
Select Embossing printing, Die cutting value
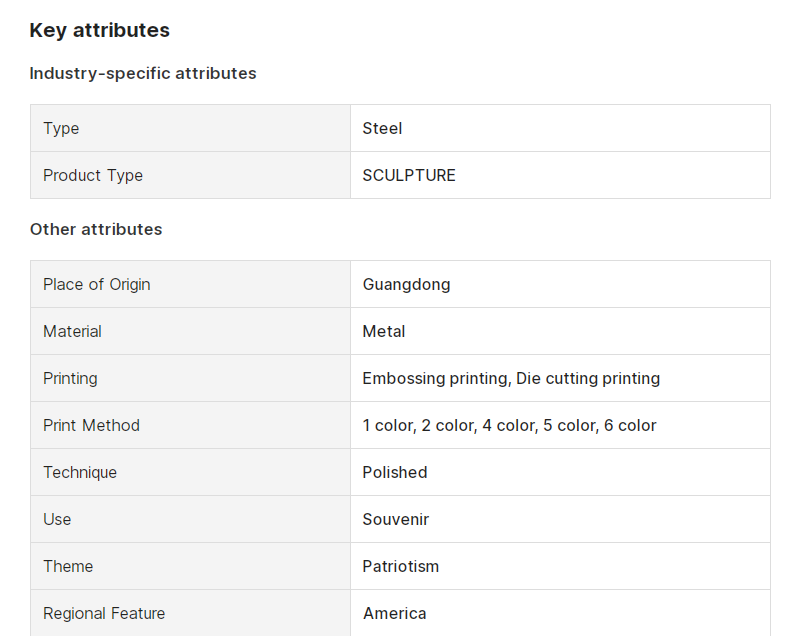pos(511,378)
